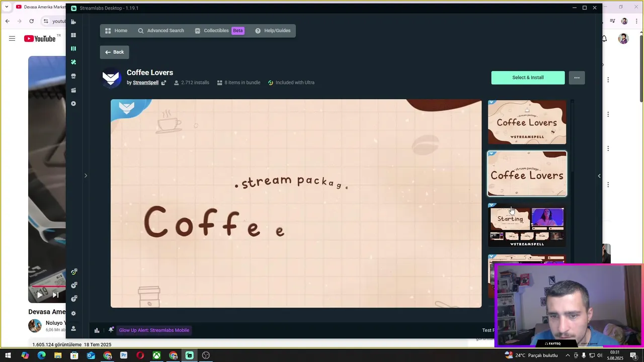Open browser profile avatar in Chrome toolbar
Viewport: 644px width, 362px height.
coord(624,21)
